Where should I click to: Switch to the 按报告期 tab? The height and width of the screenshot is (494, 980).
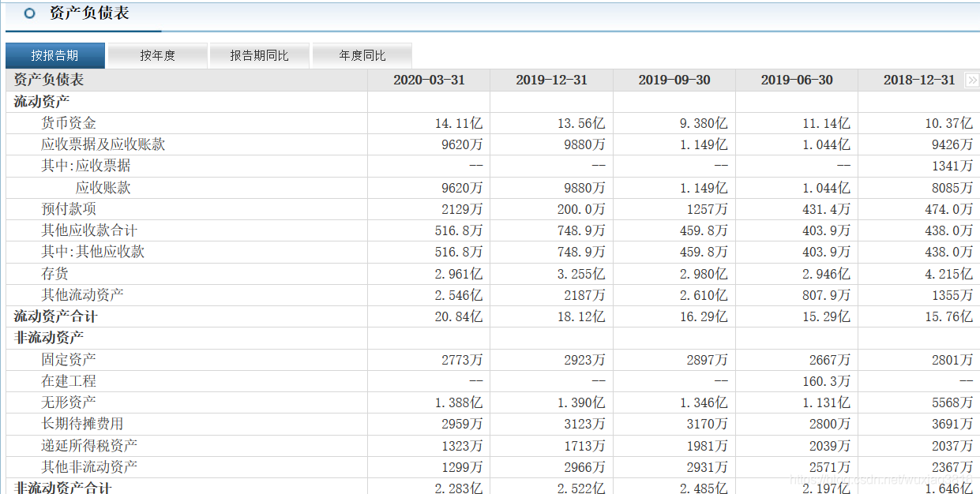pos(54,55)
